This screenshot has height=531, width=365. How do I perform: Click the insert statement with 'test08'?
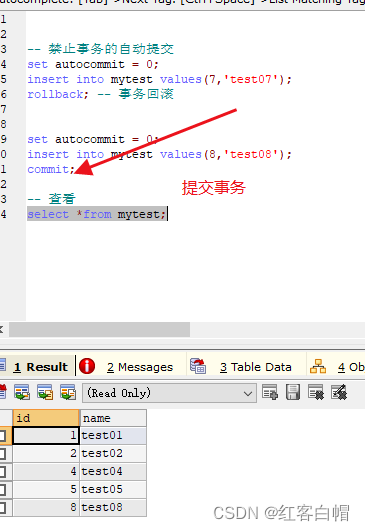(x=159, y=154)
